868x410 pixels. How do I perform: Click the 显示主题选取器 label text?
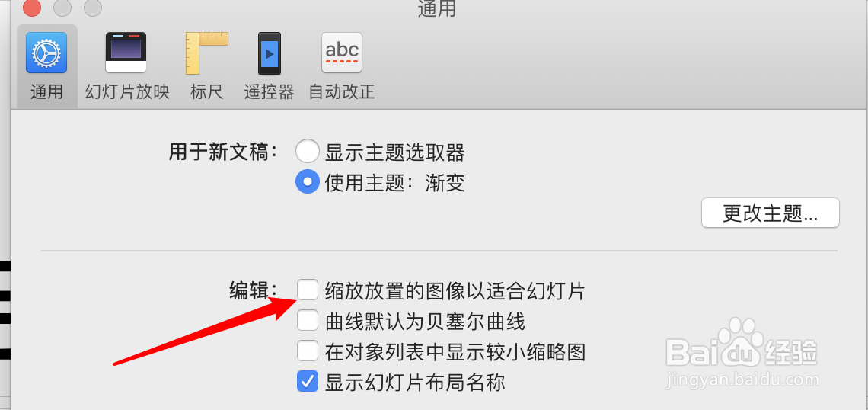394,152
